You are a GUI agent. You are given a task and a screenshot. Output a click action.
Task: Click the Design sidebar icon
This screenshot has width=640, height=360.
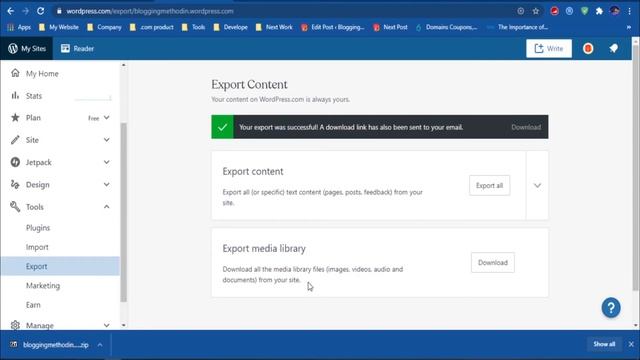[x=15, y=184]
